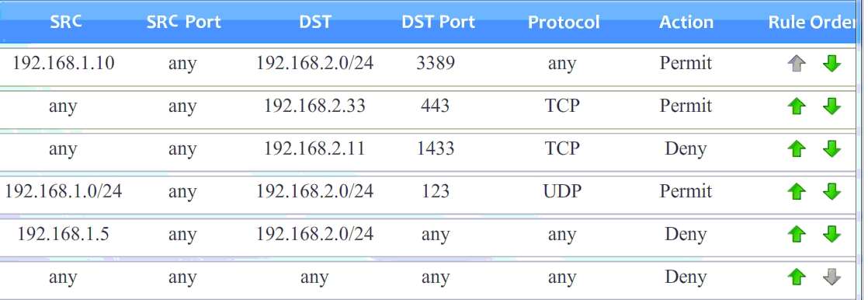This screenshot has height=300, width=868.
Task: Click the greyed-out down arrow in last rule
Action: point(832,277)
